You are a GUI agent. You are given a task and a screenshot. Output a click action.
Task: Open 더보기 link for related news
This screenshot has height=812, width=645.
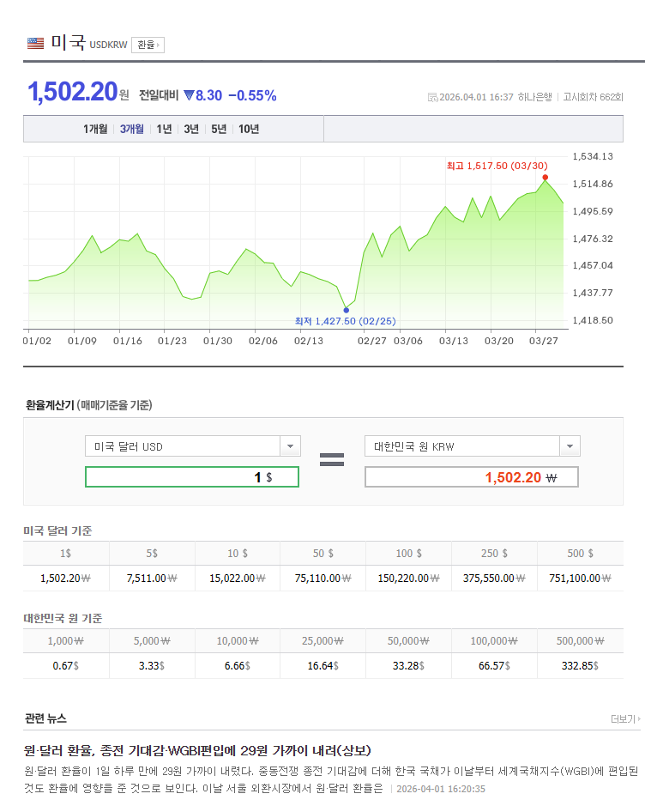click(625, 718)
